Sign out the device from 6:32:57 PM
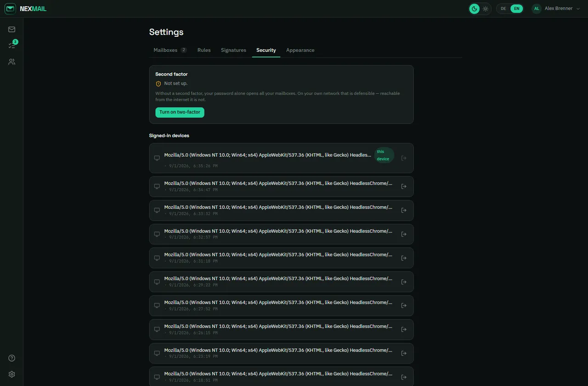 tap(404, 234)
